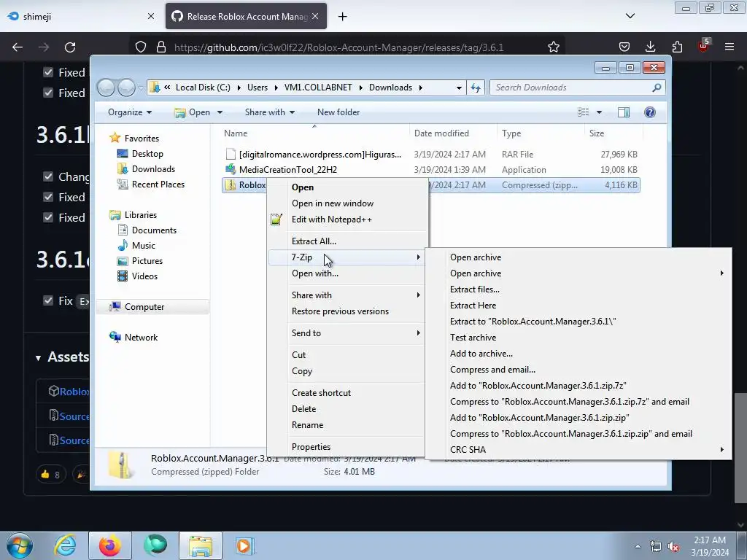Choose Rename in context menu
Image resolution: width=747 pixels, height=560 pixels.
point(307,425)
